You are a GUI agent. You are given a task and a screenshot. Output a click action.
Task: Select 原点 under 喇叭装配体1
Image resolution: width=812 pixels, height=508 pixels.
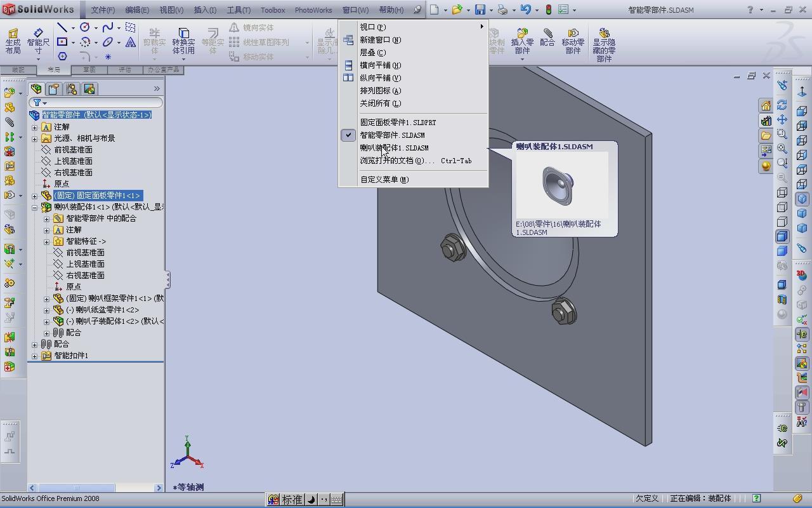tap(74, 287)
